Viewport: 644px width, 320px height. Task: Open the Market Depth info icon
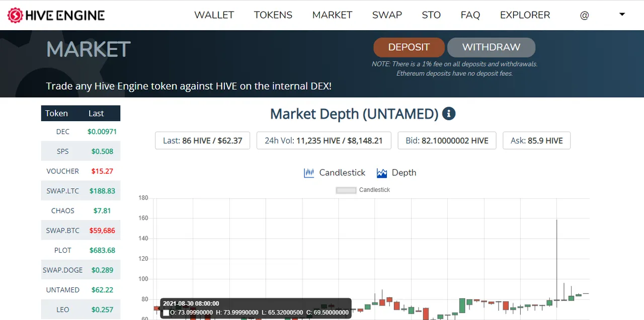point(449,114)
